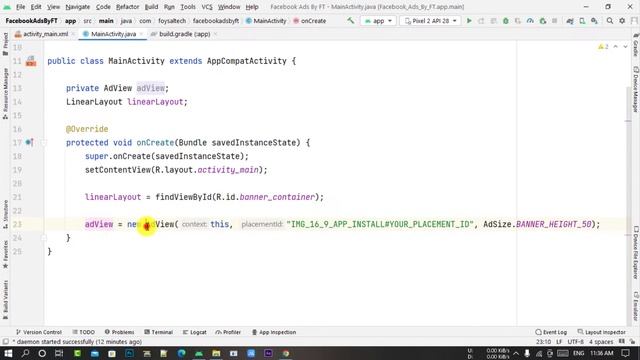Open Android Studio taskbar icon

click(x=199, y=353)
